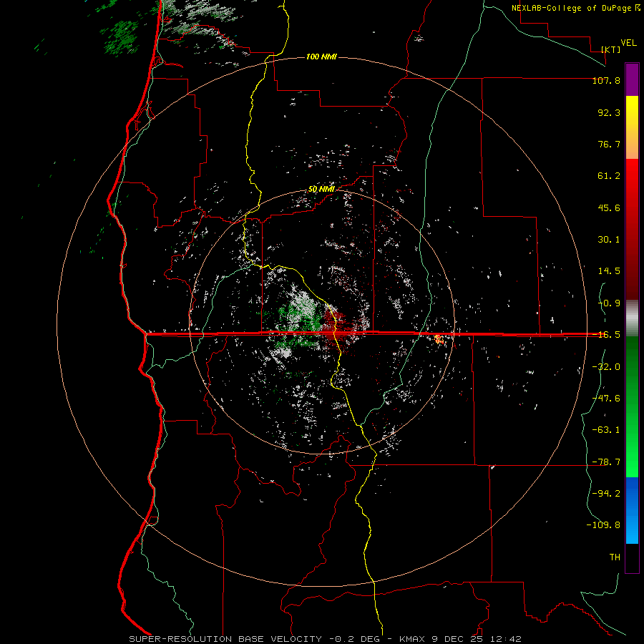The width and height of the screenshot is (644, 644).
Task: Click the 45.6 velocity scale value
Action: [x=609, y=208]
